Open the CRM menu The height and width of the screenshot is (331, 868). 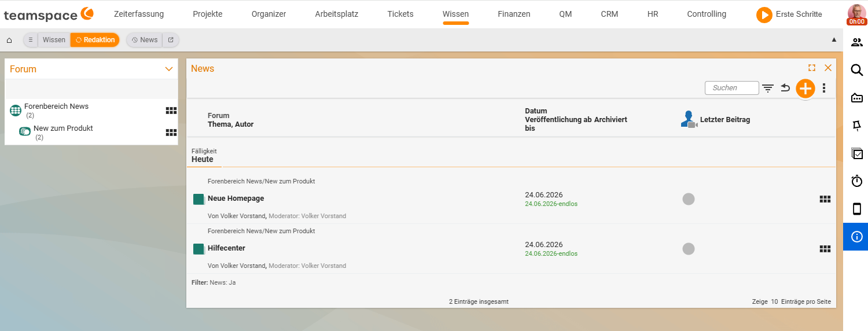coord(609,14)
